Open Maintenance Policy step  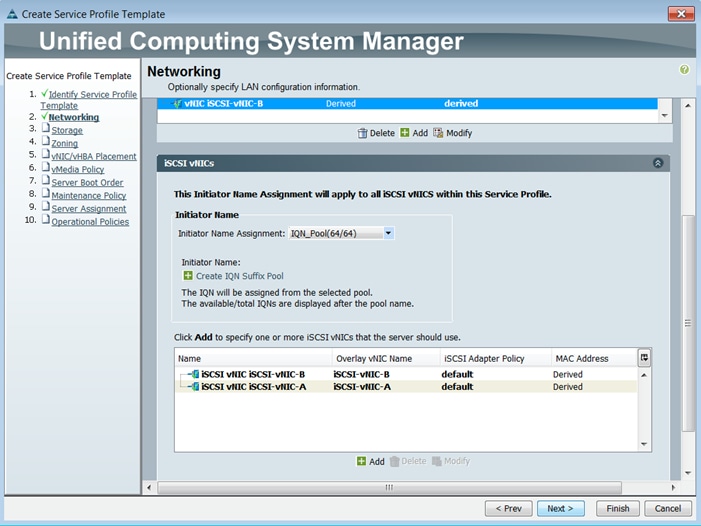point(89,195)
